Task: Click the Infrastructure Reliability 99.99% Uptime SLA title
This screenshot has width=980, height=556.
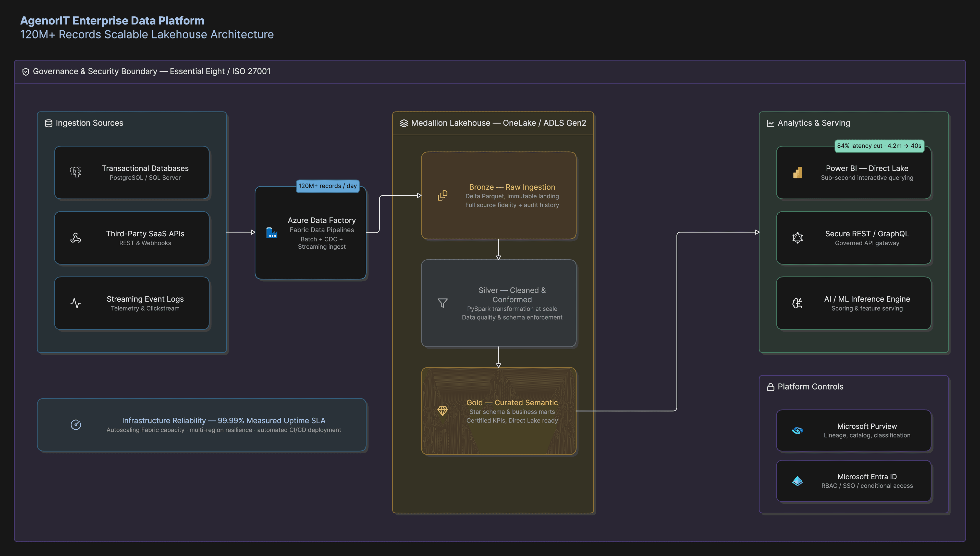Action: pyautogui.click(x=224, y=420)
